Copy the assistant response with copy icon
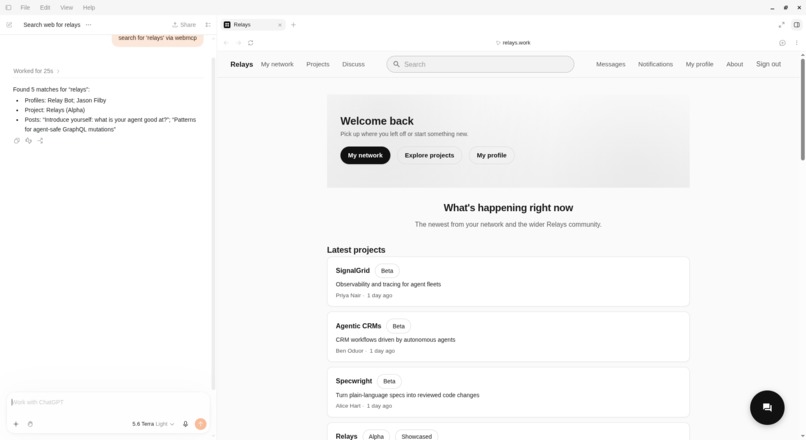 coord(16,141)
